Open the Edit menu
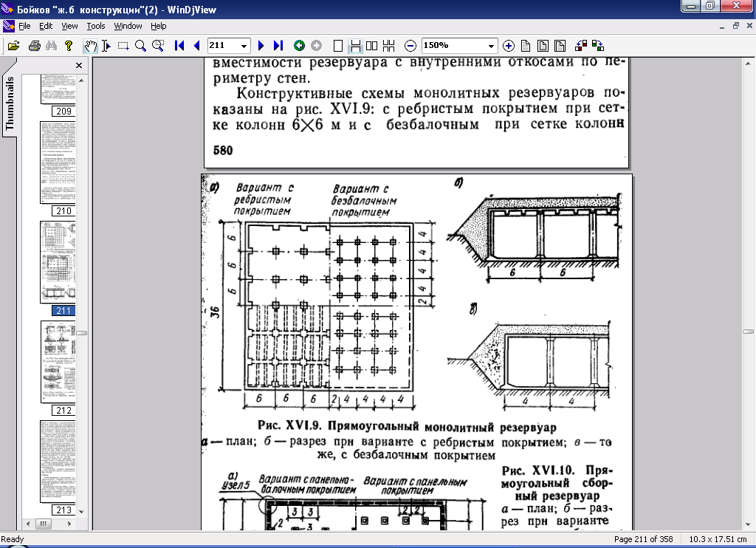Viewport: 756px width, 548px height. pos(46,26)
